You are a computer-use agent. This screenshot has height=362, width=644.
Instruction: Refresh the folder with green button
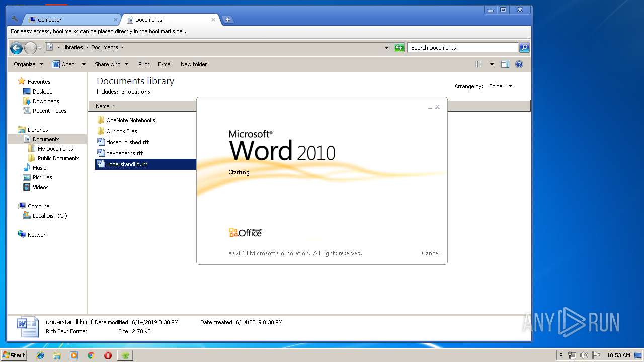point(399,48)
